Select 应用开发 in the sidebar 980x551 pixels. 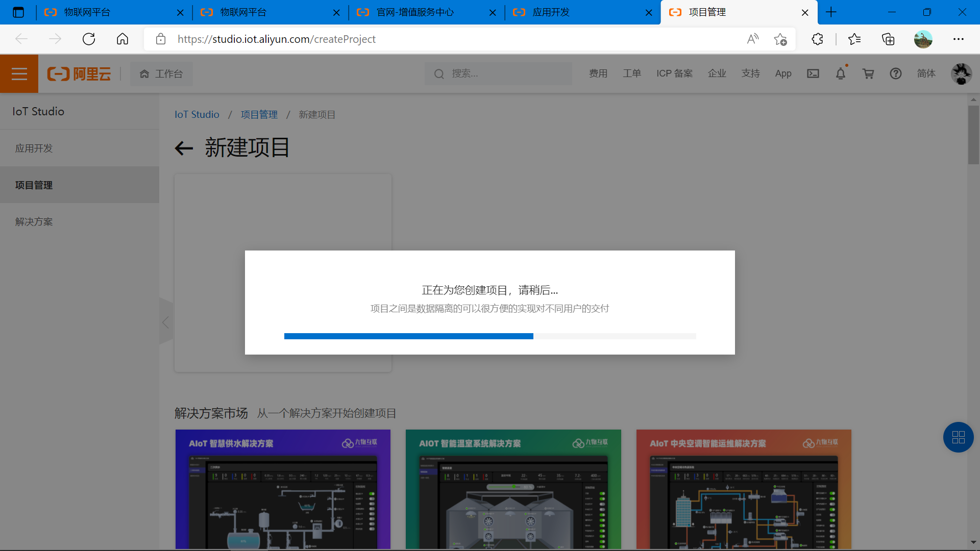34,148
